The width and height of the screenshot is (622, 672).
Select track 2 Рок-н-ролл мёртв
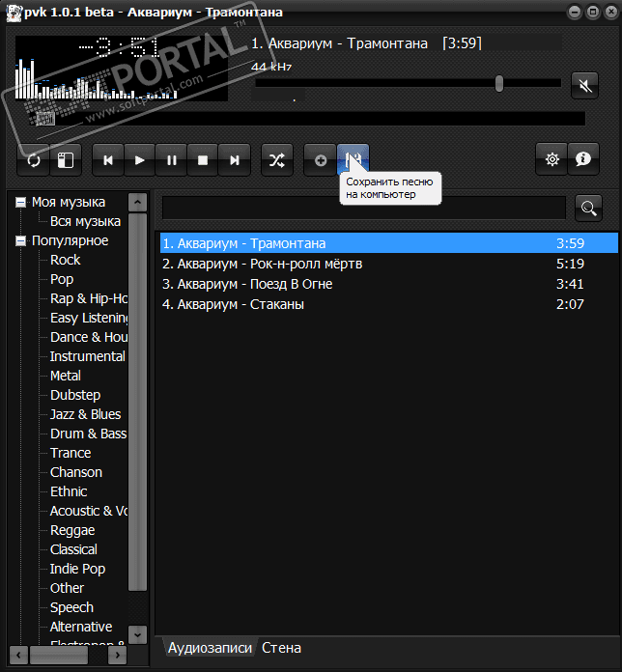389,264
